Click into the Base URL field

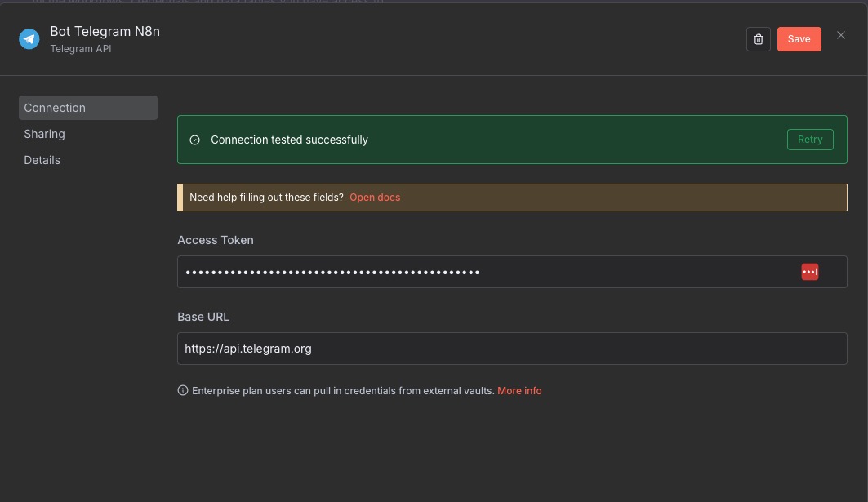[512, 349]
